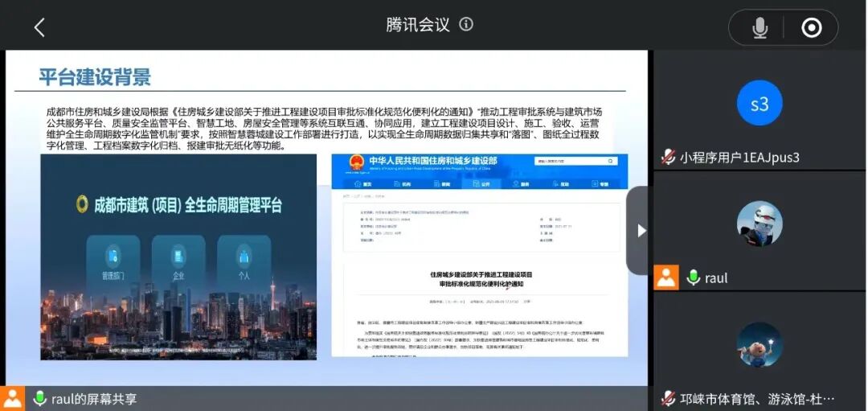This screenshot has width=868, height=411.
Task: Select participant name 小程序用户1EAJpus3
Action: (739, 158)
